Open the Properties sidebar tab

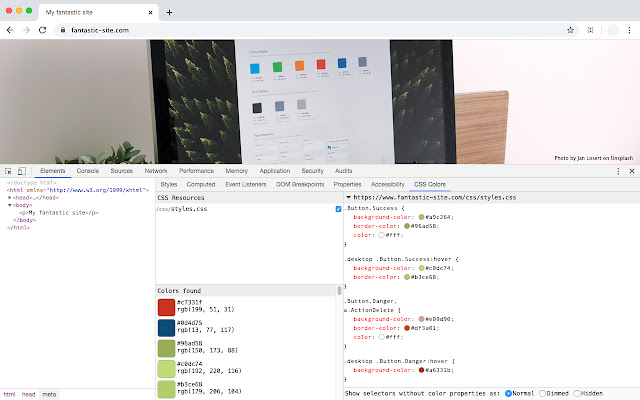[347, 184]
